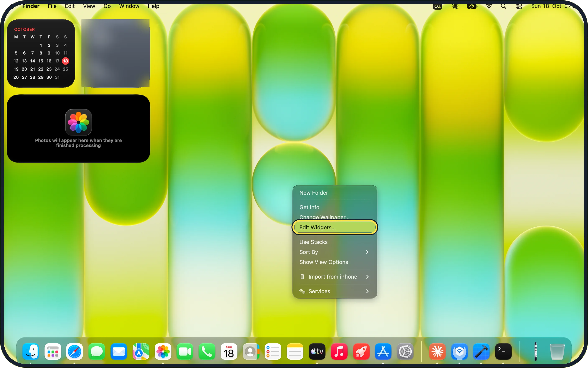The image size is (588, 368).
Task: Launch Safari from the Dock
Action: (x=75, y=352)
